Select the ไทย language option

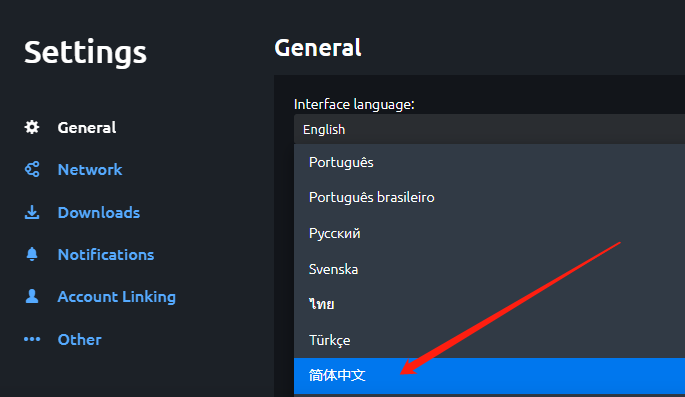click(x=489, y=304)
